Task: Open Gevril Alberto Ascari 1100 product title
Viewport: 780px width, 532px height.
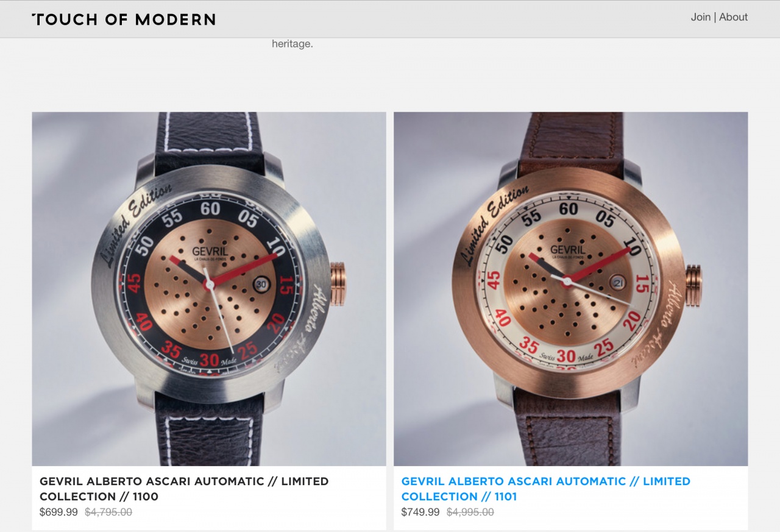Action: pos(184,489)
